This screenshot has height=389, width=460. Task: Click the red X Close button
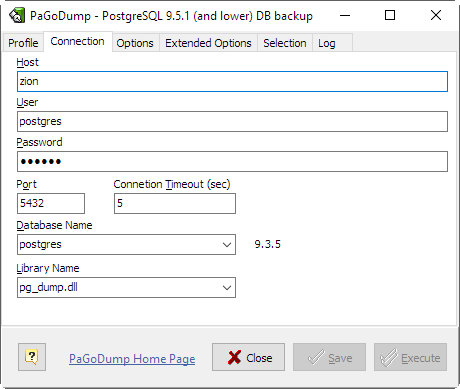pyautogui.click(x=248, y=357)
